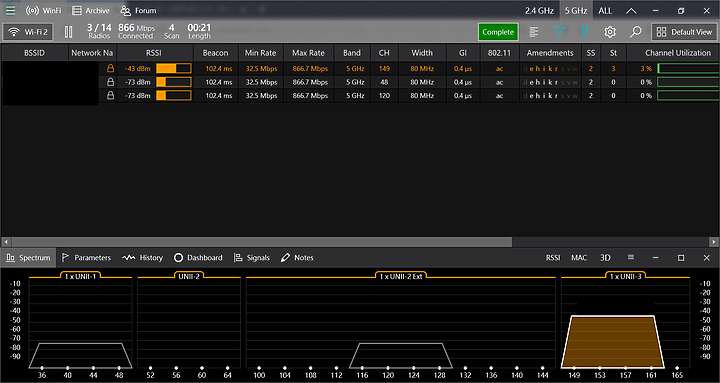Pause the scanning

tap(68, 32)
